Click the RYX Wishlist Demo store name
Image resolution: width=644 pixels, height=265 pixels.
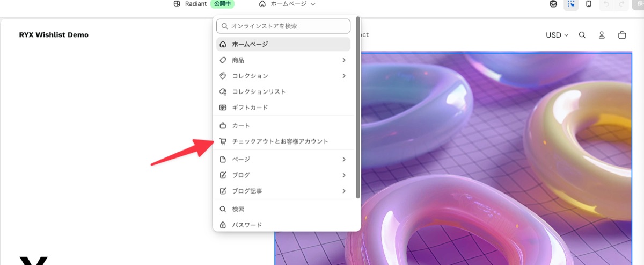coord(54,35)
